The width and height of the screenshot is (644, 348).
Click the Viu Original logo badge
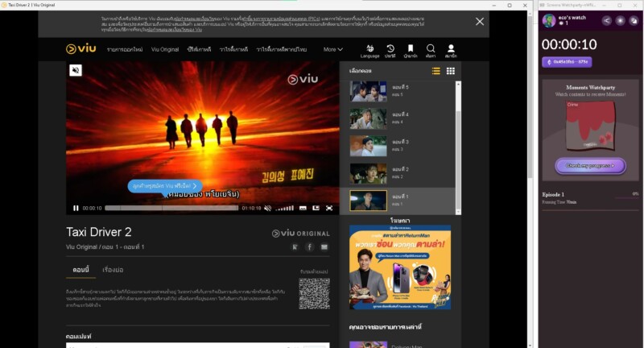300,234
